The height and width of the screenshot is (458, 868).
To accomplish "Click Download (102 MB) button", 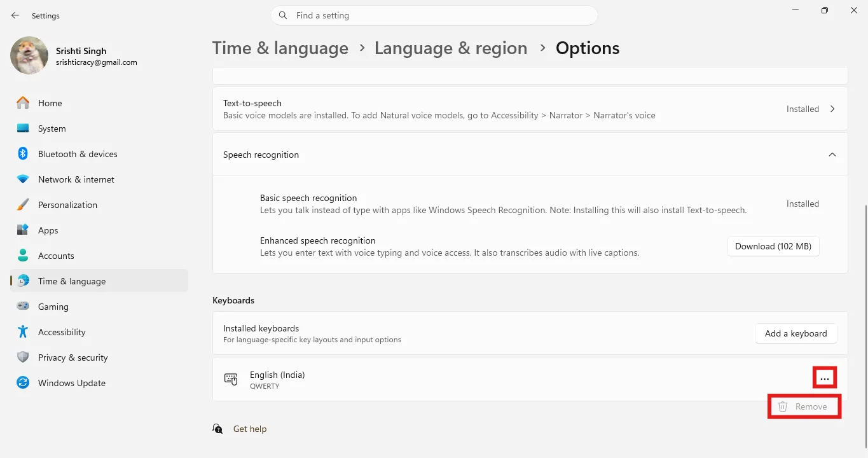I will [773, 246].
